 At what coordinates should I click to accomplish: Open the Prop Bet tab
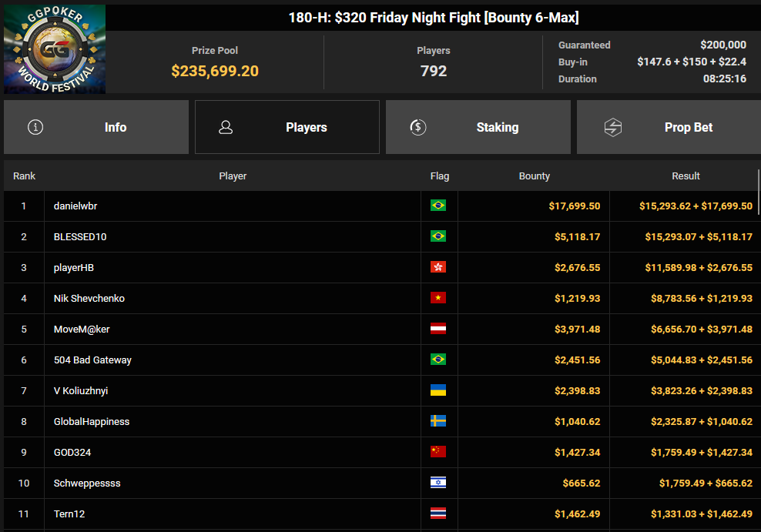[669, 127]
